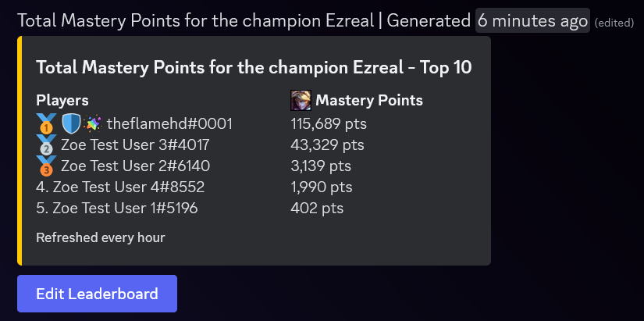Select fourth place Zoe Test User 4#8552

coord(120,187)
